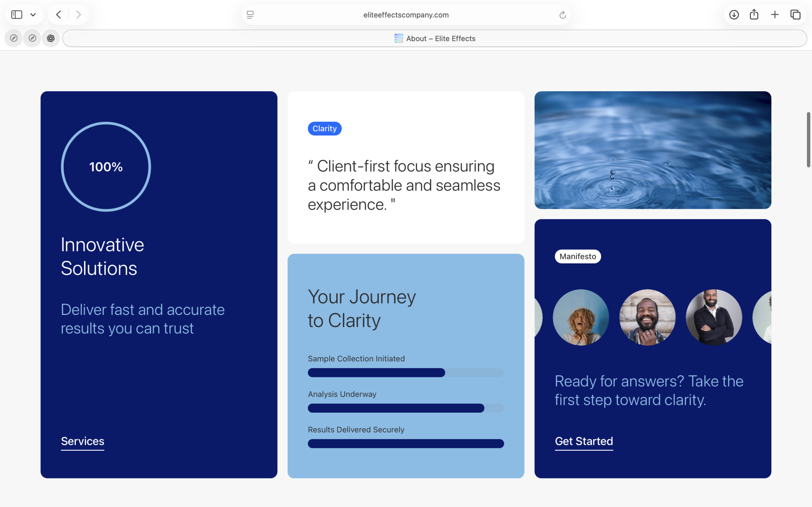Click the forward navigation arrow
Screen dimensions: 812x507
79,15
